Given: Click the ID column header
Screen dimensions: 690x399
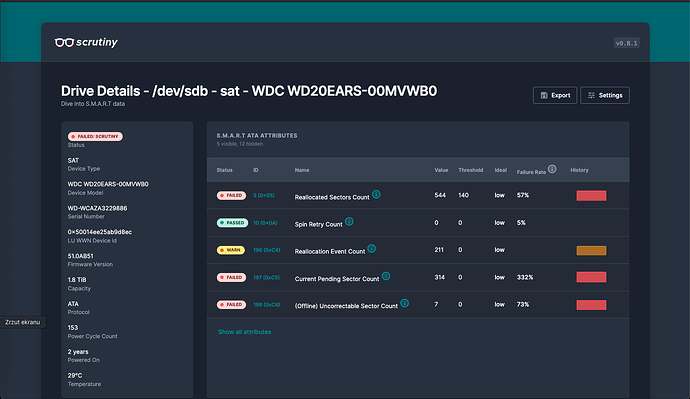Looking at the screenshot, I should 256,170.
